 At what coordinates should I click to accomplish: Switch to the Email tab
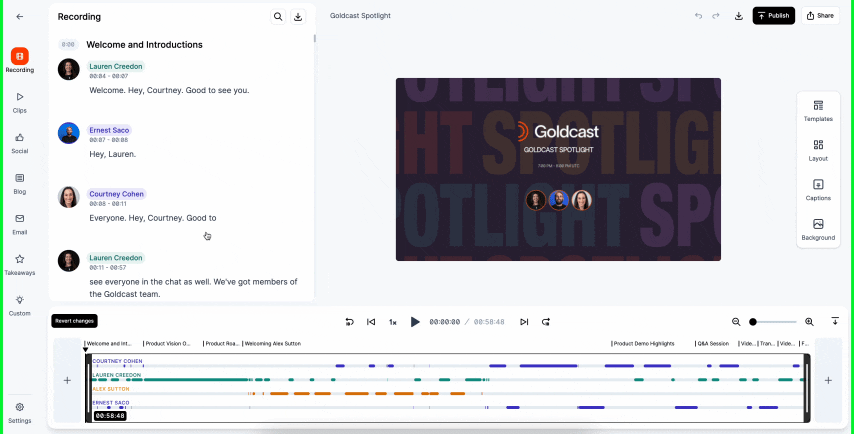click(x=20, y=223)
